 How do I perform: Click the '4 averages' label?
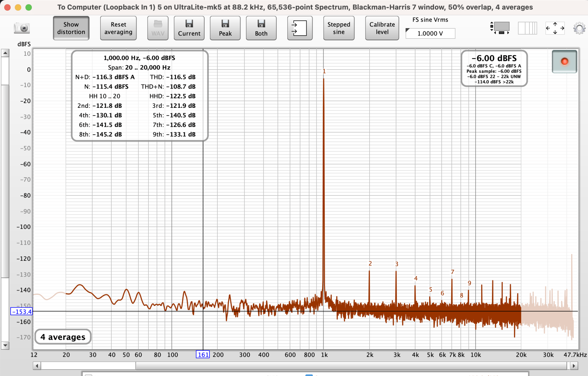pyautogui.click(x=63, y=337)
